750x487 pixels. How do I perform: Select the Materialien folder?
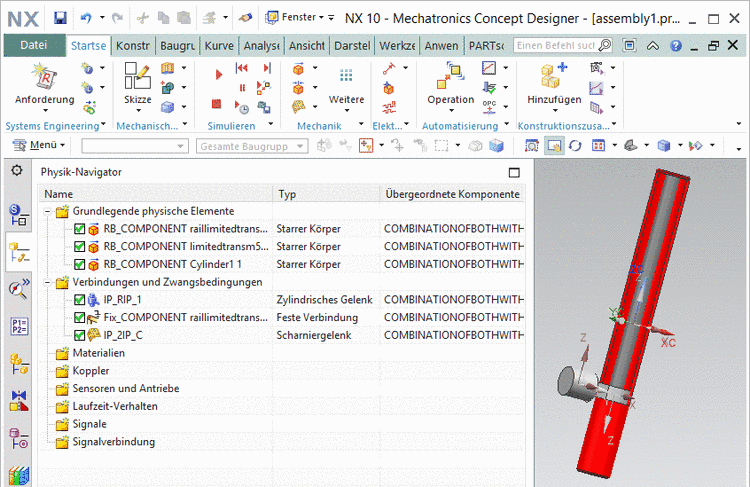pos(99,353)
